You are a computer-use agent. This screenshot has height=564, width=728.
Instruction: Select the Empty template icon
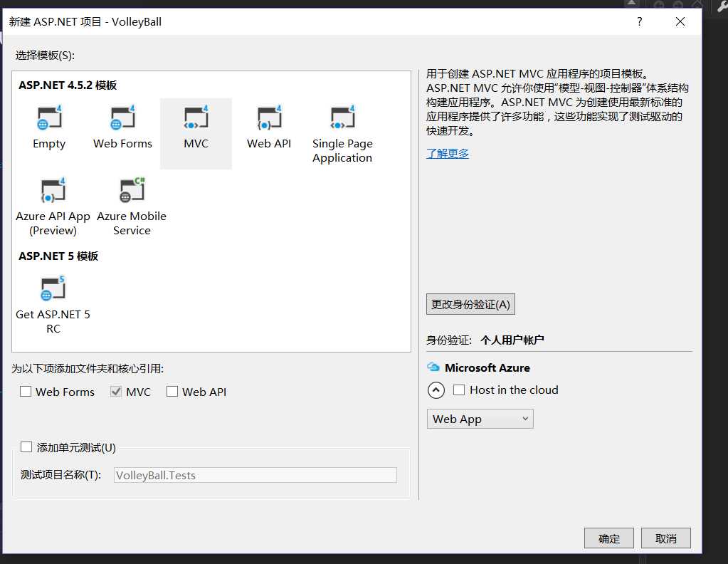click(49, 118)
